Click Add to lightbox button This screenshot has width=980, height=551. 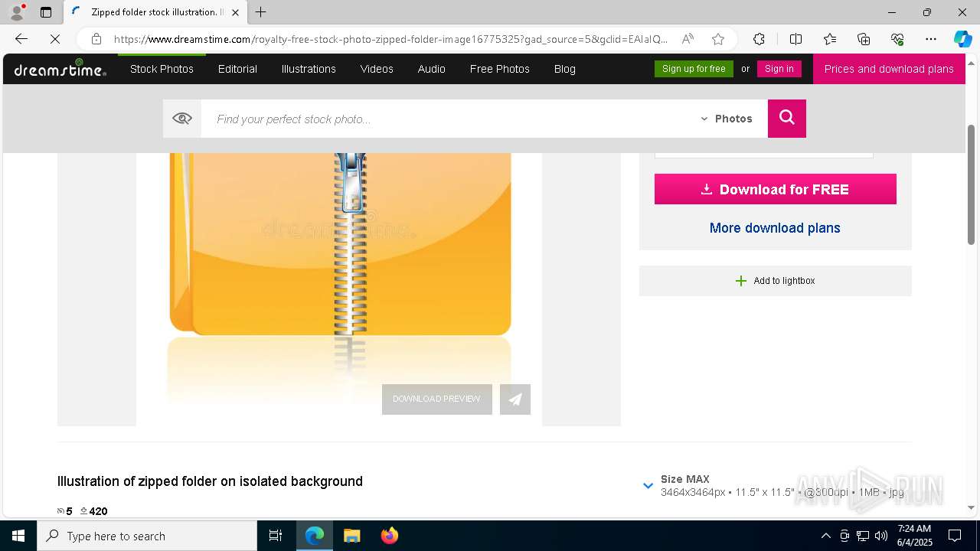coord(776,281)
